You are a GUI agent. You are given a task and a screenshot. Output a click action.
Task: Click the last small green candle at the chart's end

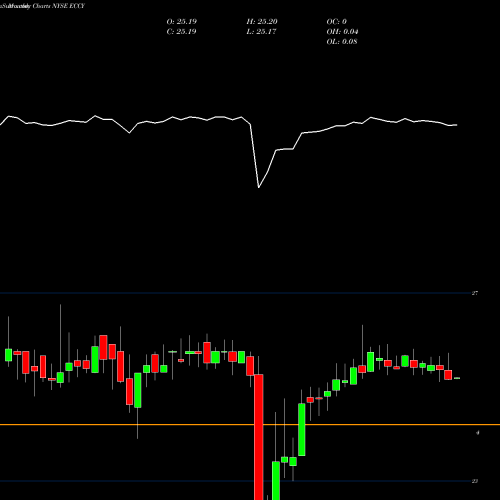(x=457, y=378)
